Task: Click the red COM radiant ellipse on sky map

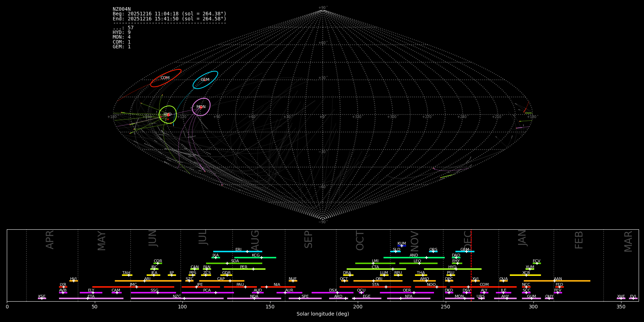Action: (x=166, y=78)
